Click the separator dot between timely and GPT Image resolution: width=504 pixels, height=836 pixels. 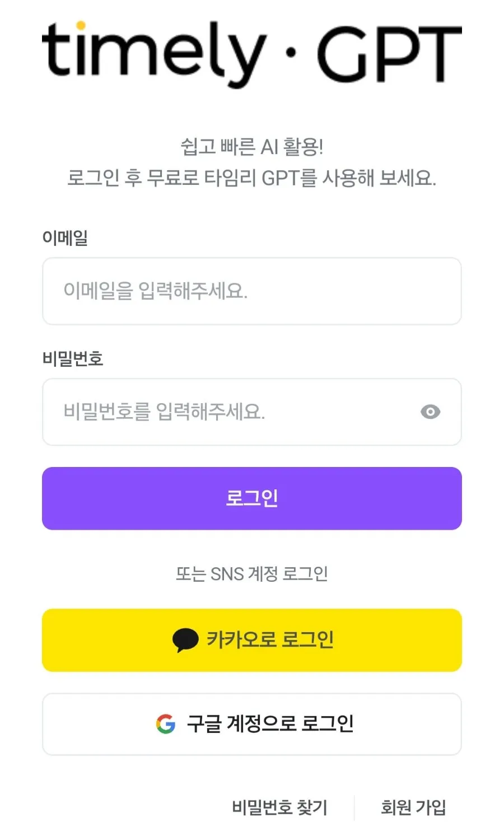click(x=291, y=53)
